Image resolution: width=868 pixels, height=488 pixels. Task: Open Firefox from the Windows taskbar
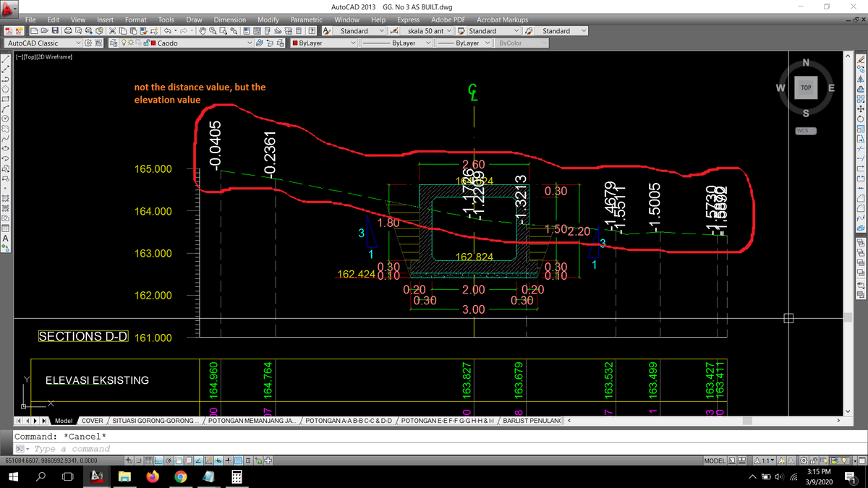click(152, 477)
